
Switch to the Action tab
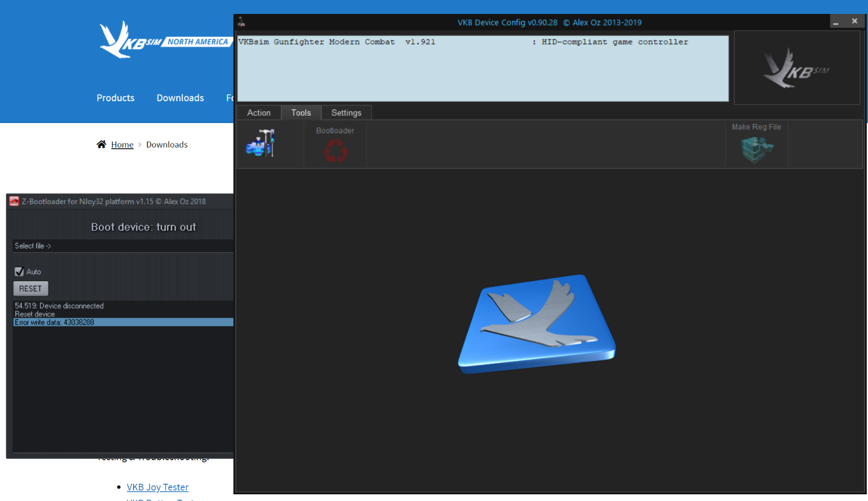259,112
